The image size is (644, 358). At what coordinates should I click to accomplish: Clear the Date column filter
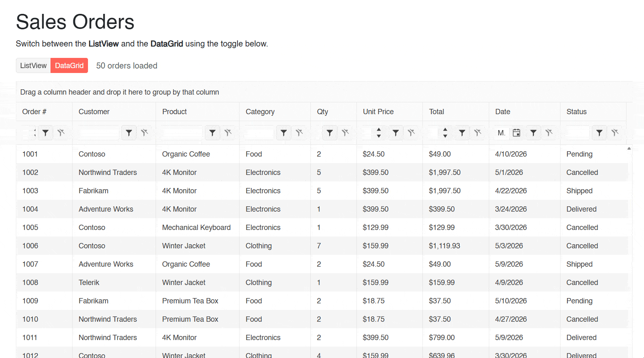549,133
